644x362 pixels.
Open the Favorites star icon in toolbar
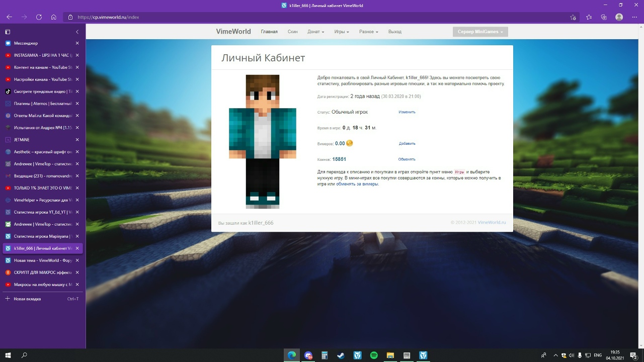pos(589,17)
